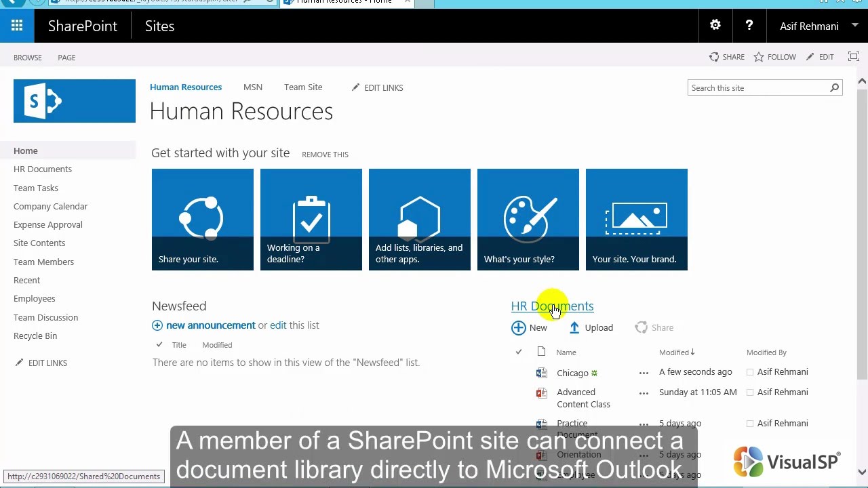Open Team Members in the sidebar
The height and width of the screenshot is (488, 868).
click(x=44, y=262)
